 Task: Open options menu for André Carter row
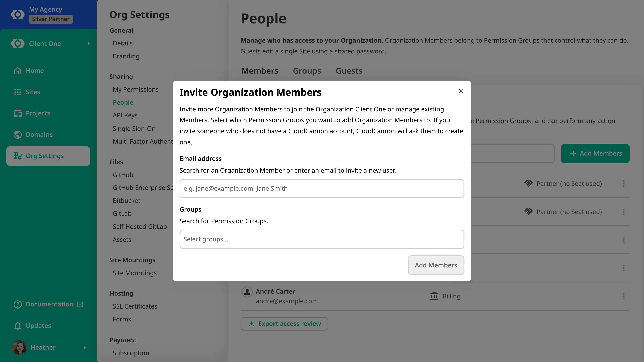[x=623, y=296]
